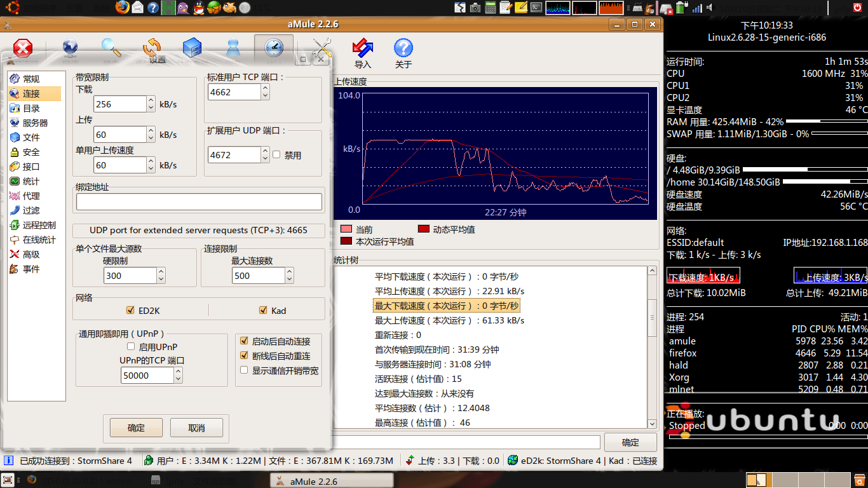This screenshot has height=488, width=868.
Task: Increase the UPnP的TCP 端口 spinner
Action: point(179,372)
